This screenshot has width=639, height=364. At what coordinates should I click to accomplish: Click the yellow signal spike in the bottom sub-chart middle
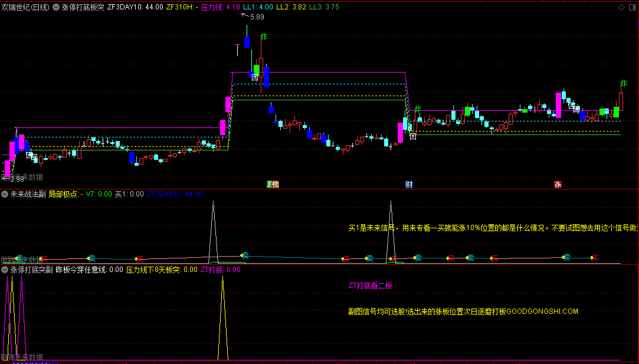[222, 318]
